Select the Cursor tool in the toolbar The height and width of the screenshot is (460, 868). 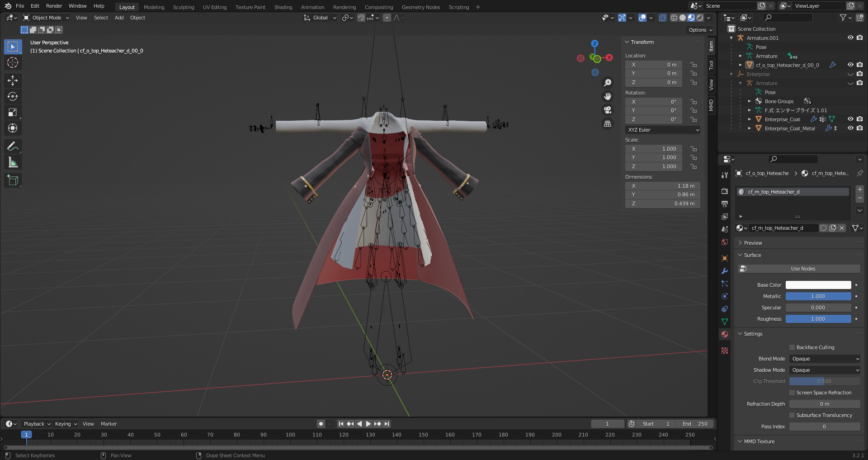pos(13,62)
